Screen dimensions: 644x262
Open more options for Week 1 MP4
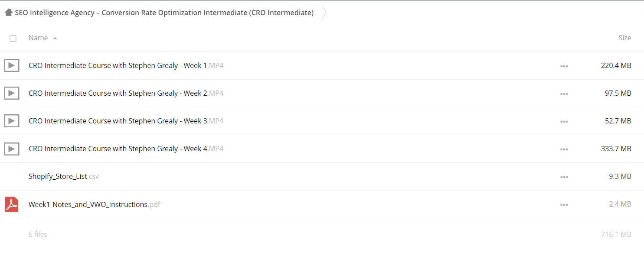[564, 66]
